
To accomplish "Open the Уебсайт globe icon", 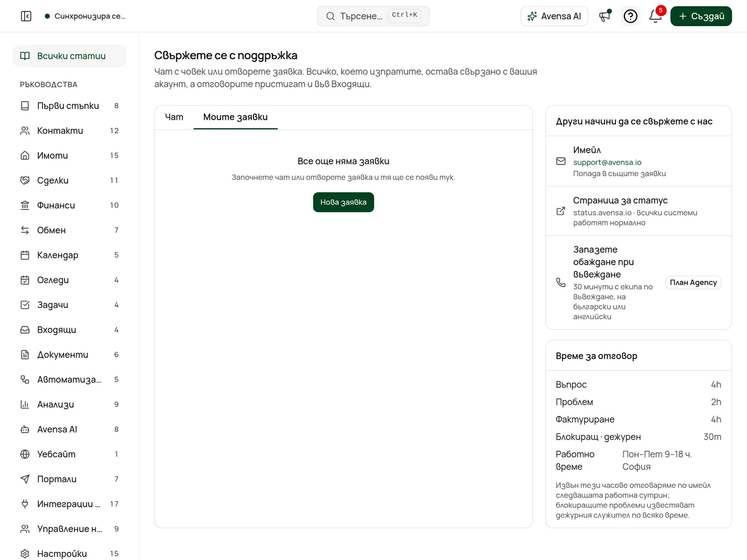I will 25,454.
